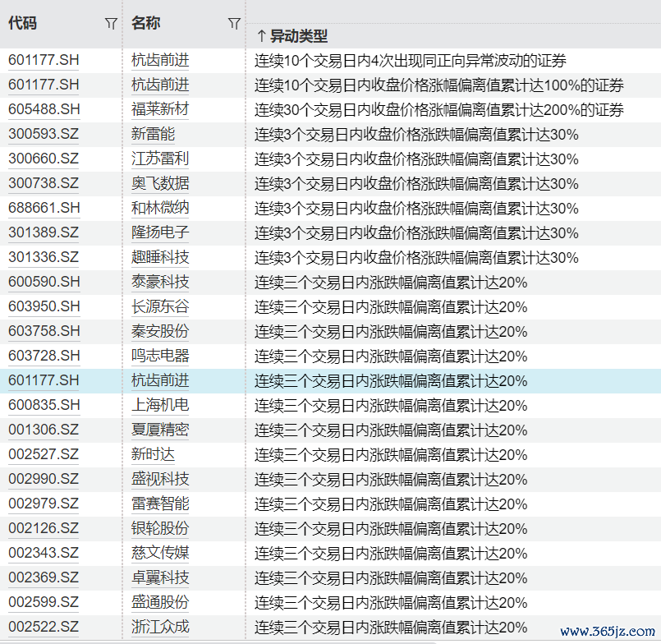
Task: Open the filter icon on 代码 column
Action: [x=111, y=24]
